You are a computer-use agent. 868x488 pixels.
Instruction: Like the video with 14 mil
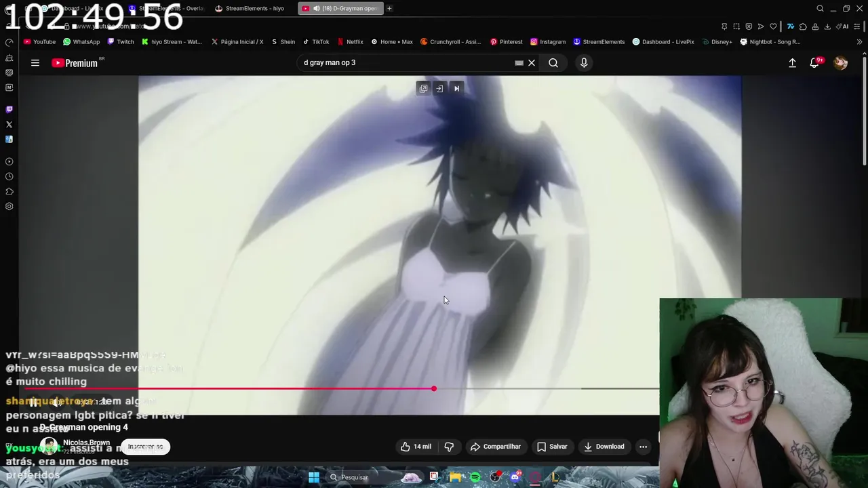coord(416,447)
